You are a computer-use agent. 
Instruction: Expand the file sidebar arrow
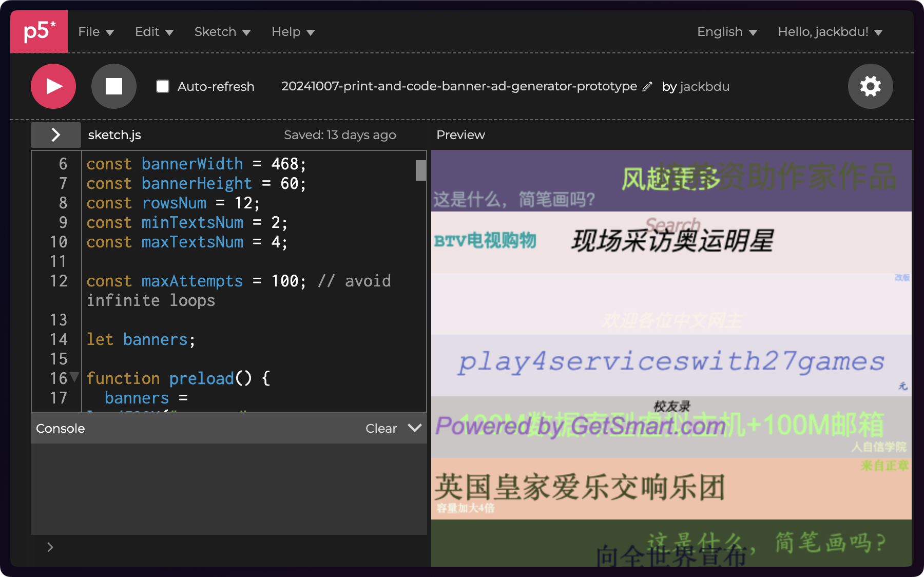point(55,135)
